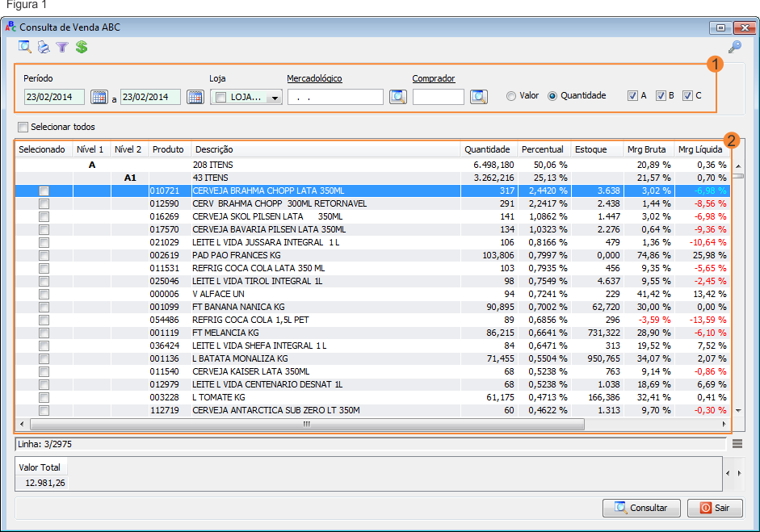This screenshot has width=760, height=532.
Task: Tick checkbox for CERVEJA BRAHMA CHOPP LATA 350ML
Action: point(44,191)
